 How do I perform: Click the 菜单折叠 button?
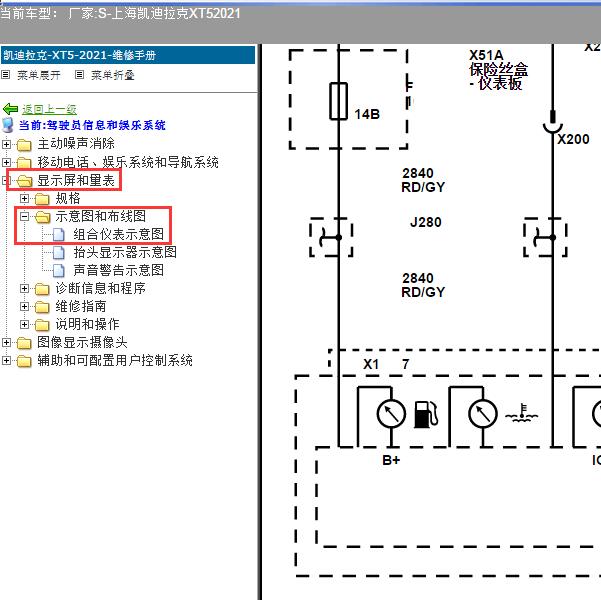click(x=113, y=75)
